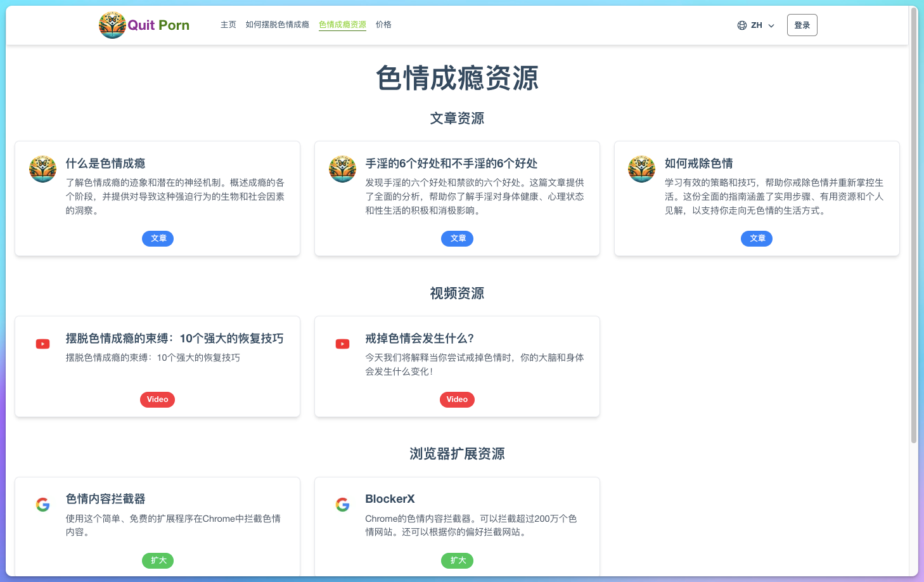
Task: Click the 什么是色情成瘾 article title
Action: (x=105, y=163)
